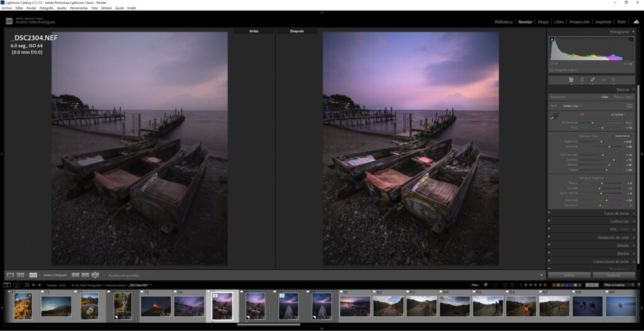644x331 pixels.
Task: Click the Automático tone button
Action: pos(622,136)
